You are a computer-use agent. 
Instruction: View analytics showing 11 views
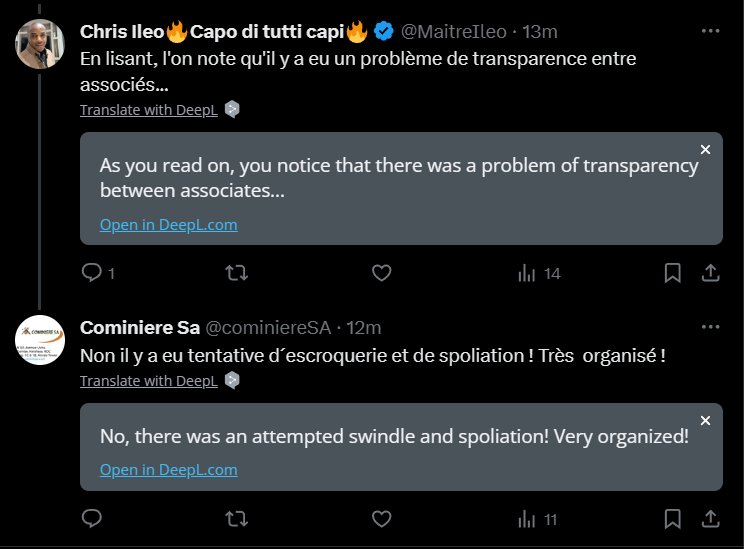click(538, 519)
